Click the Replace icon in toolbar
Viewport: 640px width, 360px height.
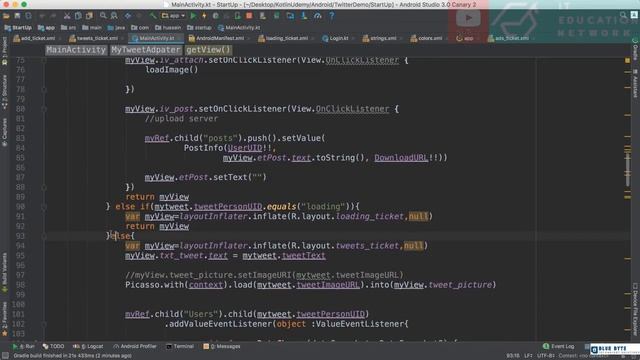pos(114,16)
